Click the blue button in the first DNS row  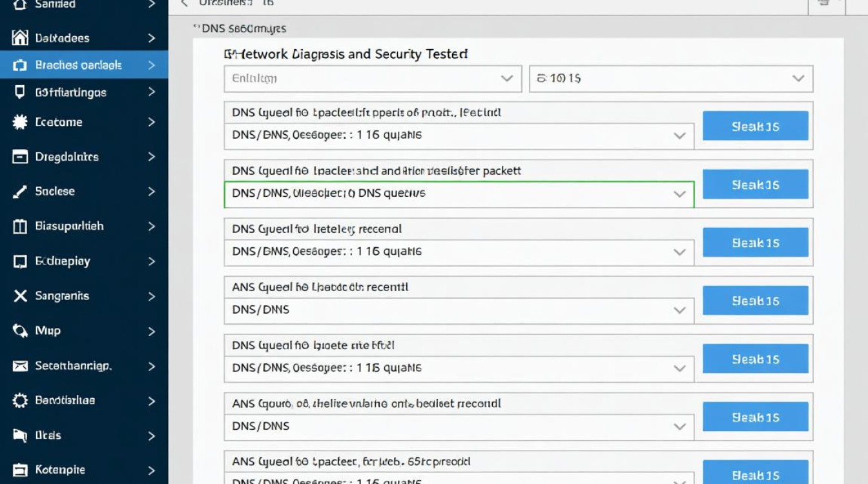755,126
